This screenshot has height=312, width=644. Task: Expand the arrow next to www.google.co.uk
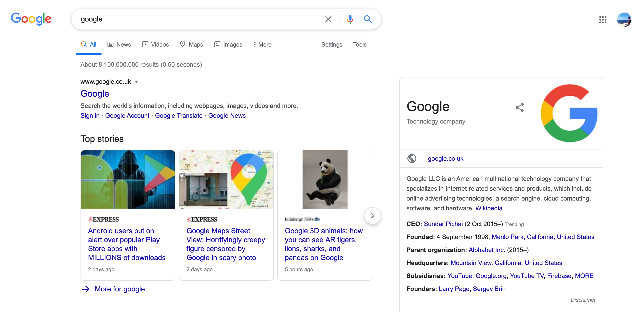pyautogui.click(x=136, y=82)
